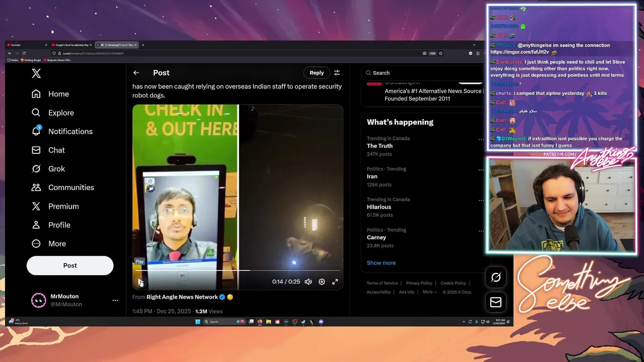This screenshot has height=362, width=644.
Task: Open video settings gear icon
Action: pyautogui.click(x=321, y=282)
